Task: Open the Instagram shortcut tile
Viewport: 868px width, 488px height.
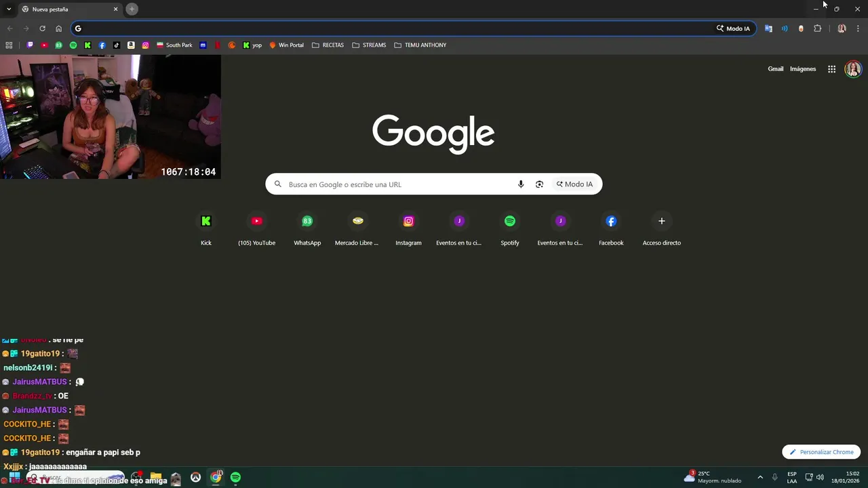Action: tap(408, 229)
